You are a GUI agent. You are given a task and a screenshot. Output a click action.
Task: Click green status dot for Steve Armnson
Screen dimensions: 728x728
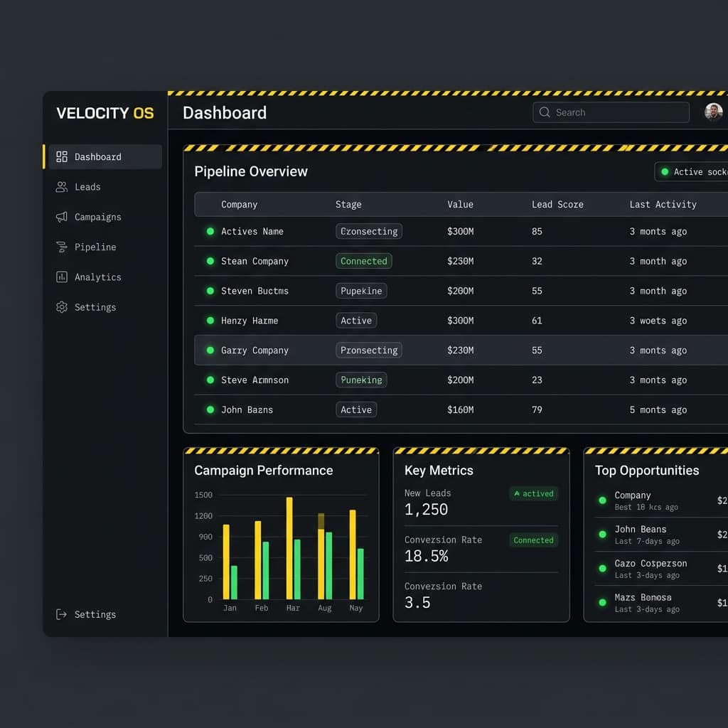[x=210, y=380]
